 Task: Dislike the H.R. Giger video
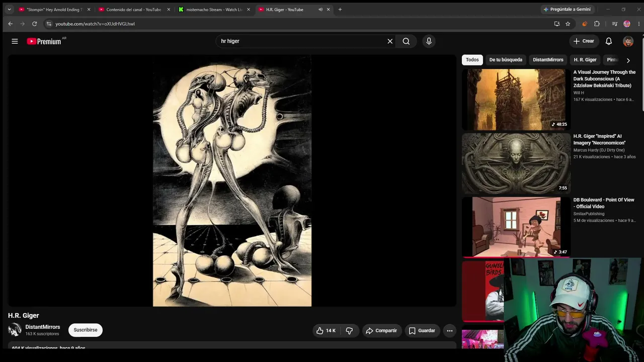click(x=349, y=330)
